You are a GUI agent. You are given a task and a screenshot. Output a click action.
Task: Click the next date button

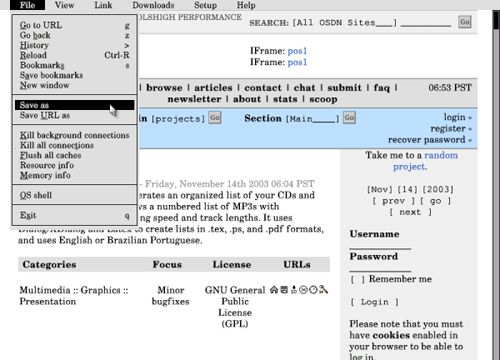(410, 212)
